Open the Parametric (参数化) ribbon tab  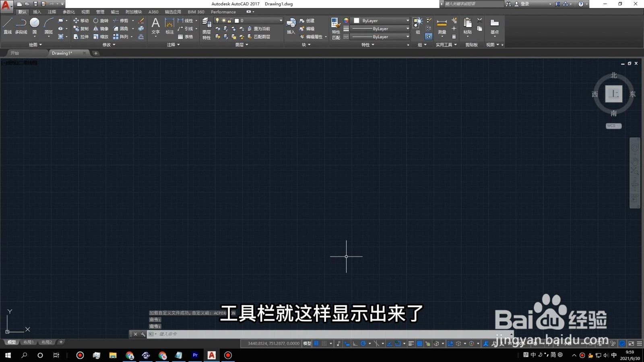tap(69, 12)
